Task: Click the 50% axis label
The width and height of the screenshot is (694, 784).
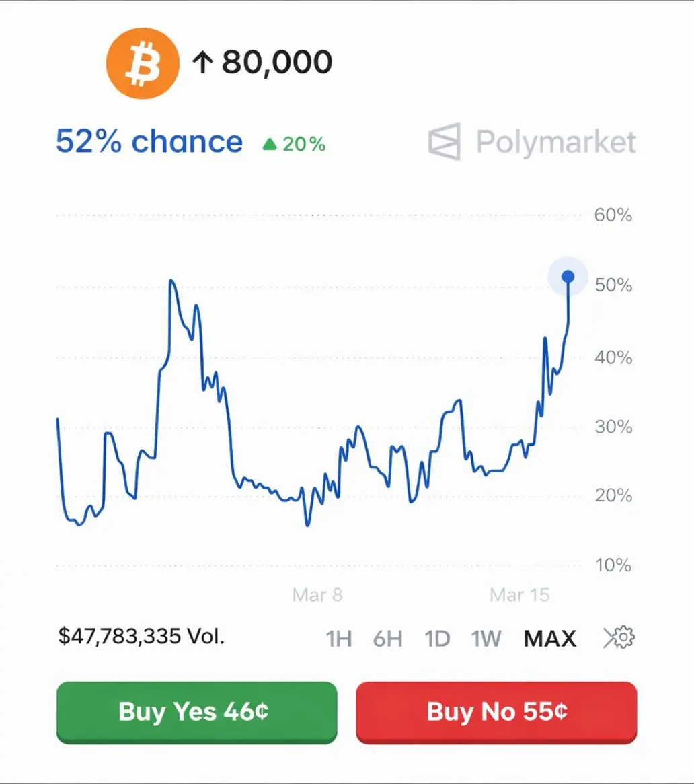Action: [x=613, y=285]
